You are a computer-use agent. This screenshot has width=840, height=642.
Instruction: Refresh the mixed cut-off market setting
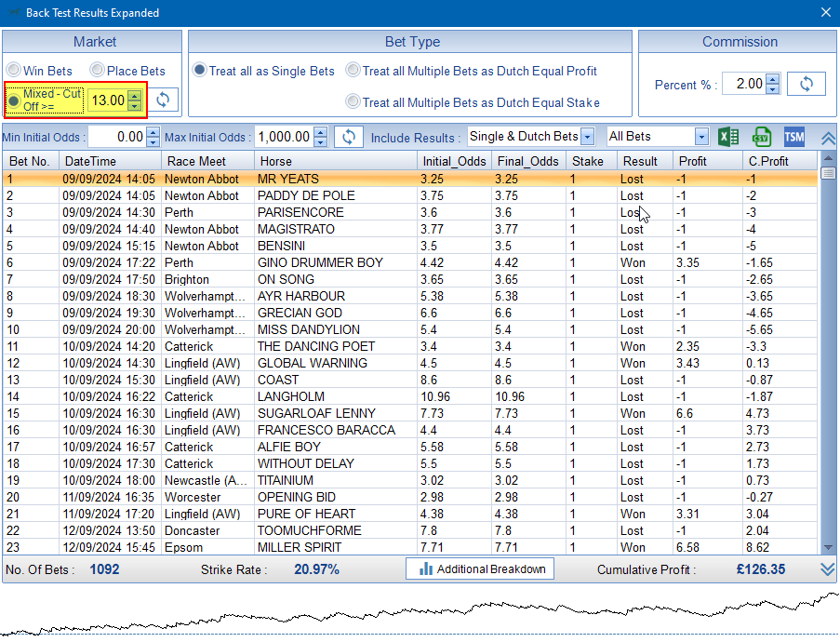coord(163,100)
